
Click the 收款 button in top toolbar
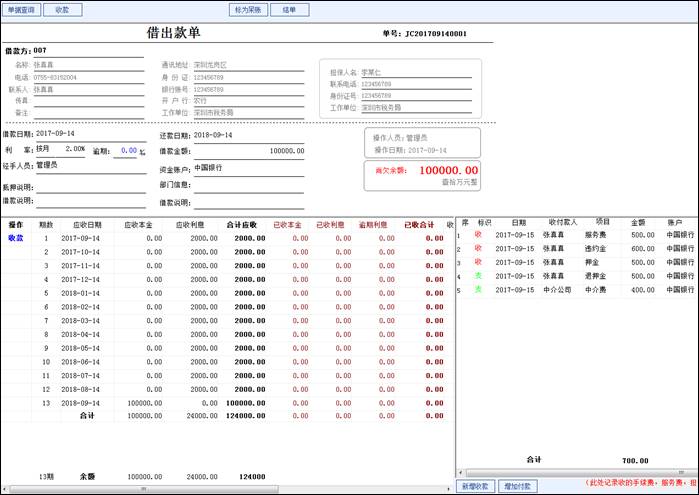[63, 9]
